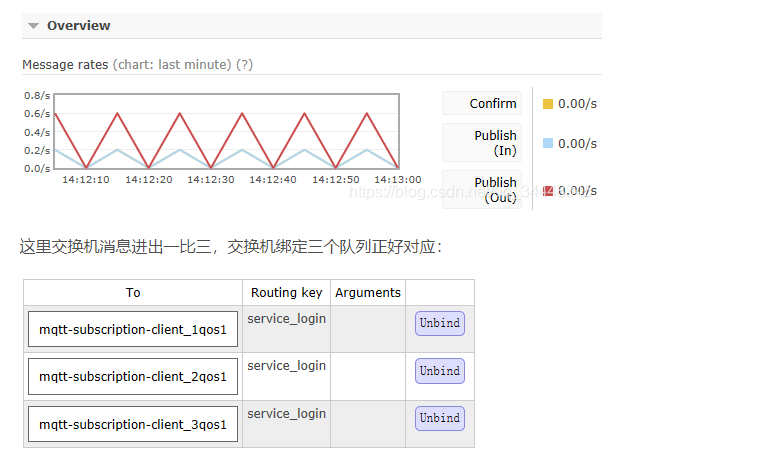
Task: Unbind the client_1qos1 queue binding
Action: click(440, 323)
